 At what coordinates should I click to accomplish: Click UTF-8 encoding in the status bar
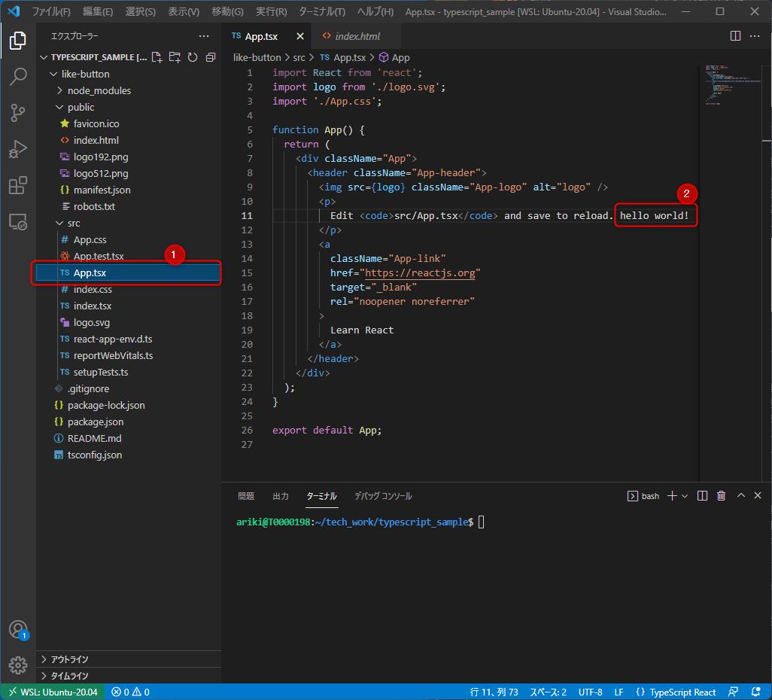coord(589,691)
